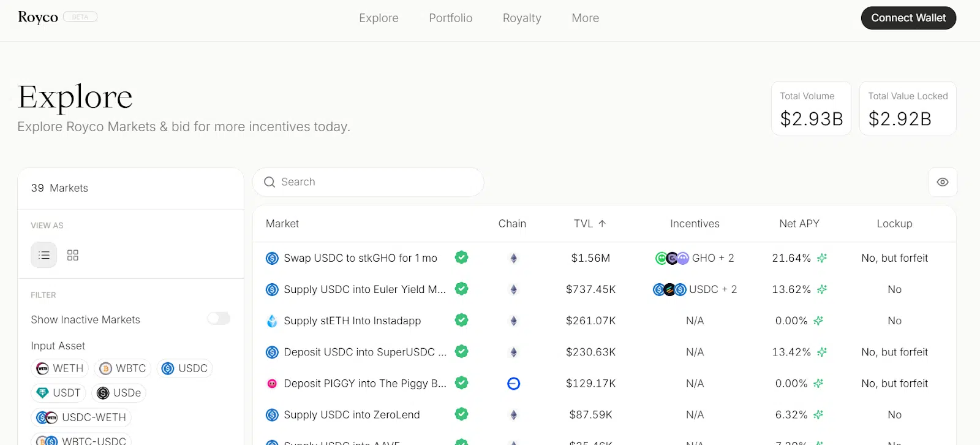Click the Net APY column header
980x445 pixels.
coord(799,224)
